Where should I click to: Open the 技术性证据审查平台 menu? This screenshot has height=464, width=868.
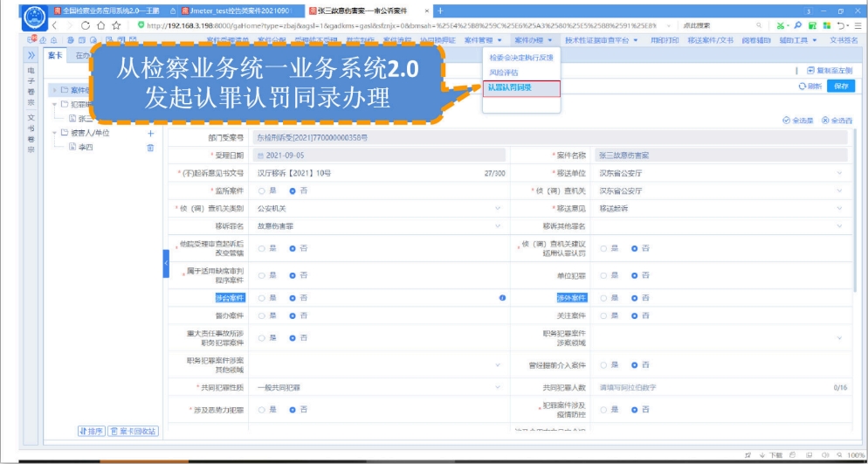pos(601,40)
